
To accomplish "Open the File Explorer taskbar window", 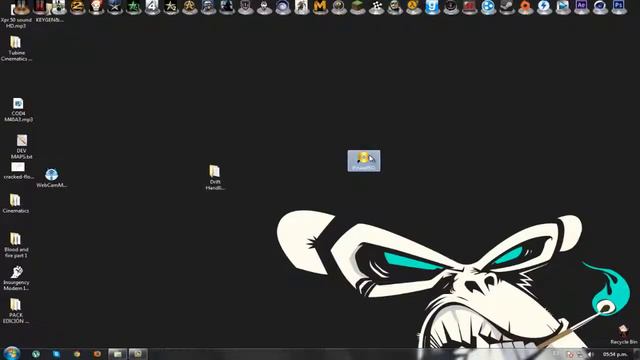I will (117, 354).
